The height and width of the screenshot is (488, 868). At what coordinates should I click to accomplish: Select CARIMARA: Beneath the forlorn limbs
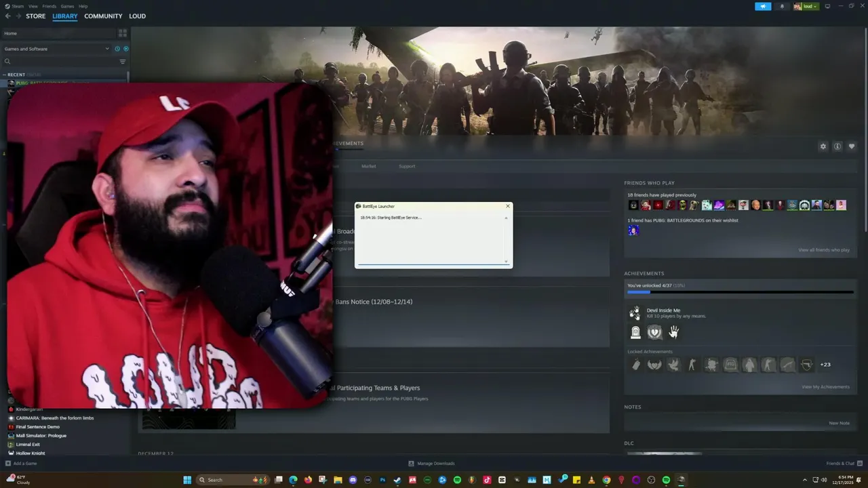click(x=55, y=418)
